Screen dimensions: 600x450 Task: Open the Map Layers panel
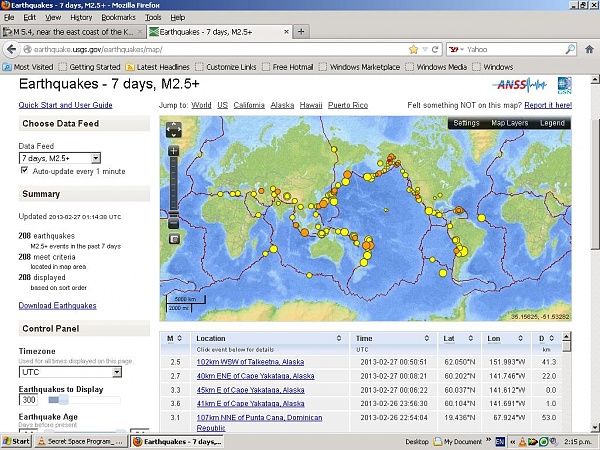point(510,123)
